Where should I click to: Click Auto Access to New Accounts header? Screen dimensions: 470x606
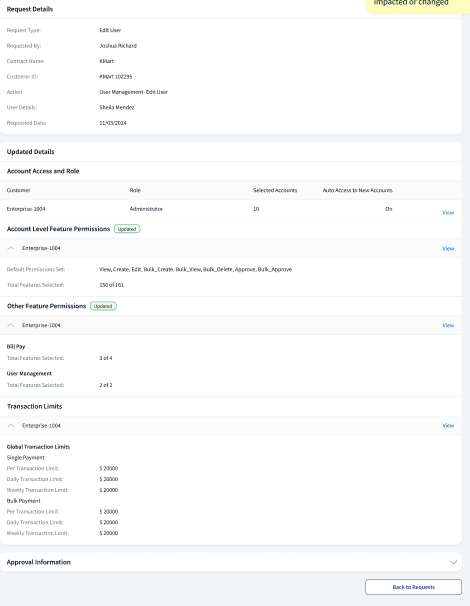(x=358, y=190)
